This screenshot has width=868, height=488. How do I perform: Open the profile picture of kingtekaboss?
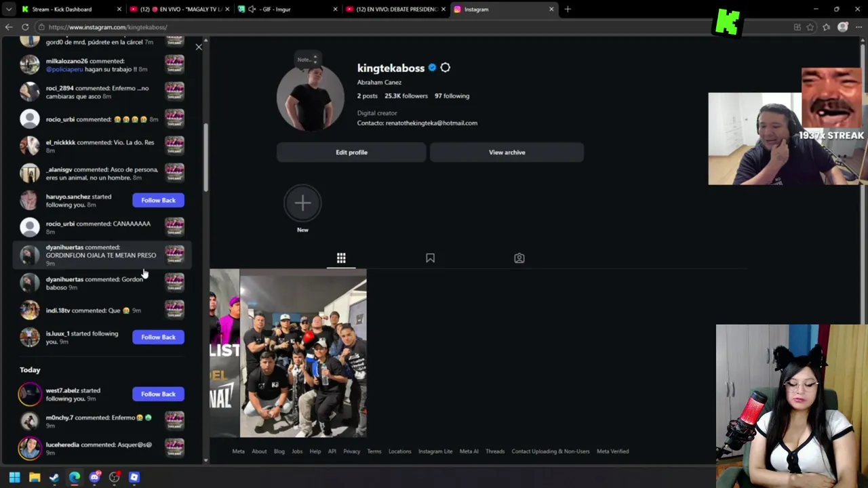point(310,97)
